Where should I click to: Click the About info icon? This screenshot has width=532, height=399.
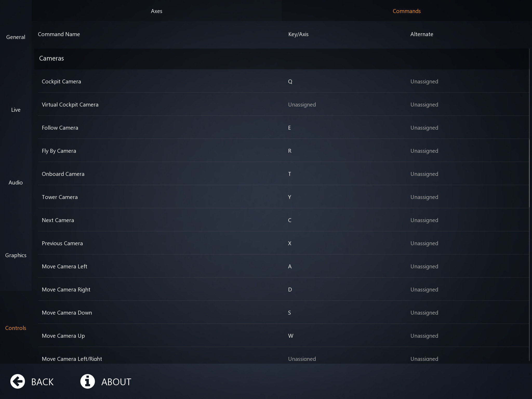88,381
